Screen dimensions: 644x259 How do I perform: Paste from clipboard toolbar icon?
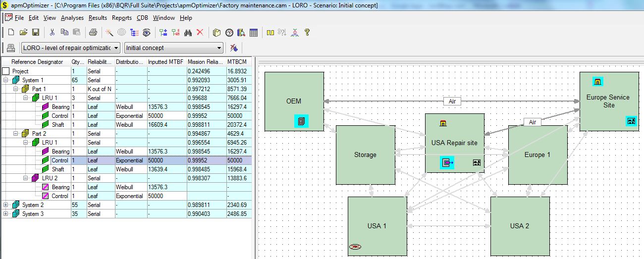[x=76, y=32]
